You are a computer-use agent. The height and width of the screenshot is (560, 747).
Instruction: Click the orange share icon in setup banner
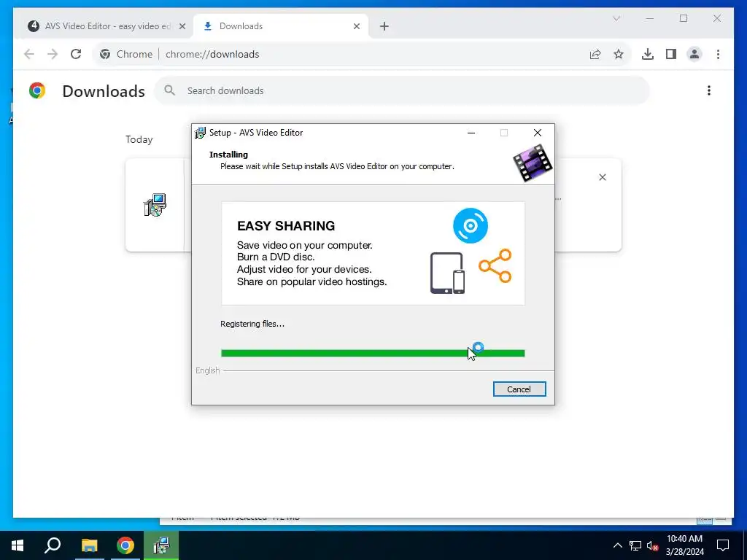click(x=495, y=265)
